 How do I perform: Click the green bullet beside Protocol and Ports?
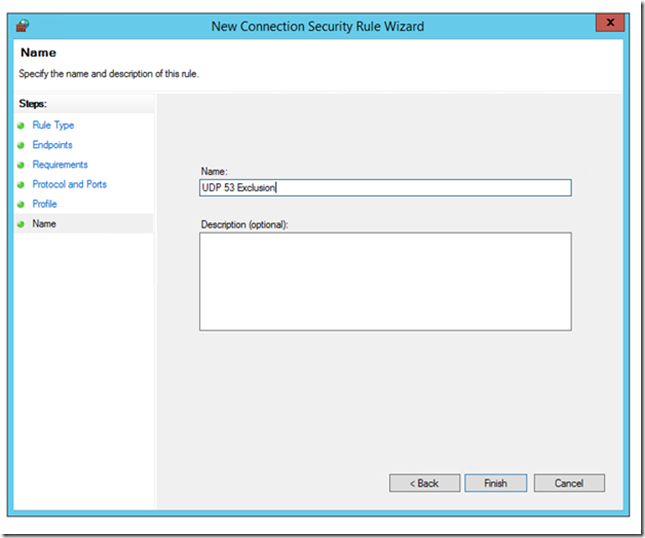point(21,185)
